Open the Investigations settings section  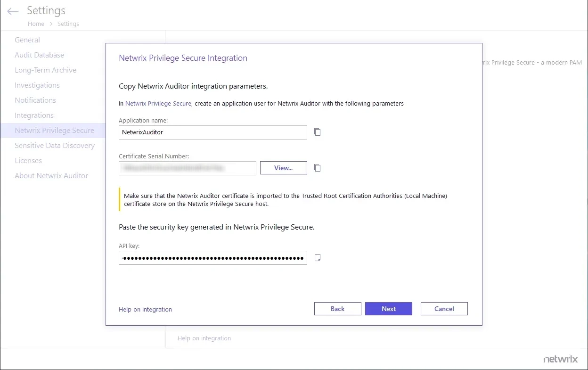tap(37, 85)
